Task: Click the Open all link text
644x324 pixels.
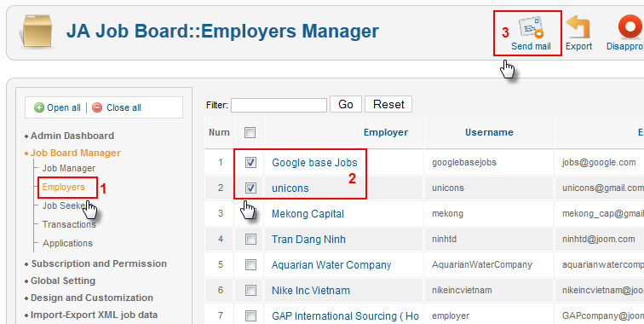Action: coord(64,107)
